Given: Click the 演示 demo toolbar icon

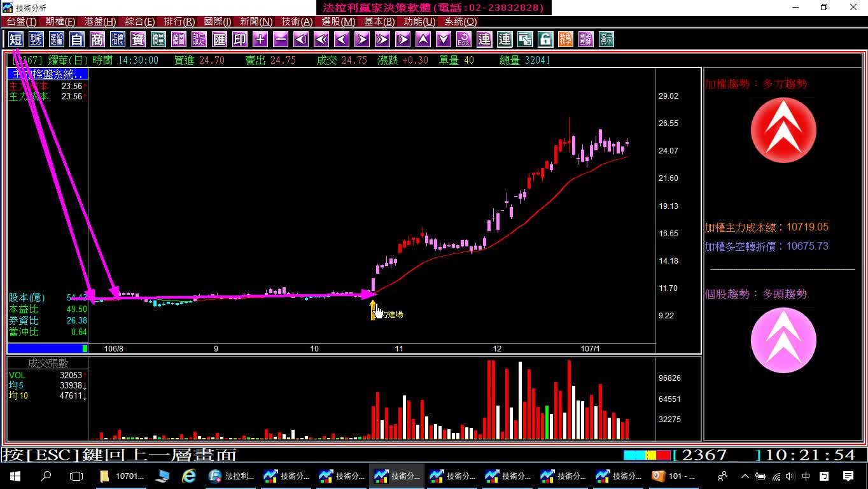Looking at the screenshot, I should pyautogui.click(x=606, y=39).
